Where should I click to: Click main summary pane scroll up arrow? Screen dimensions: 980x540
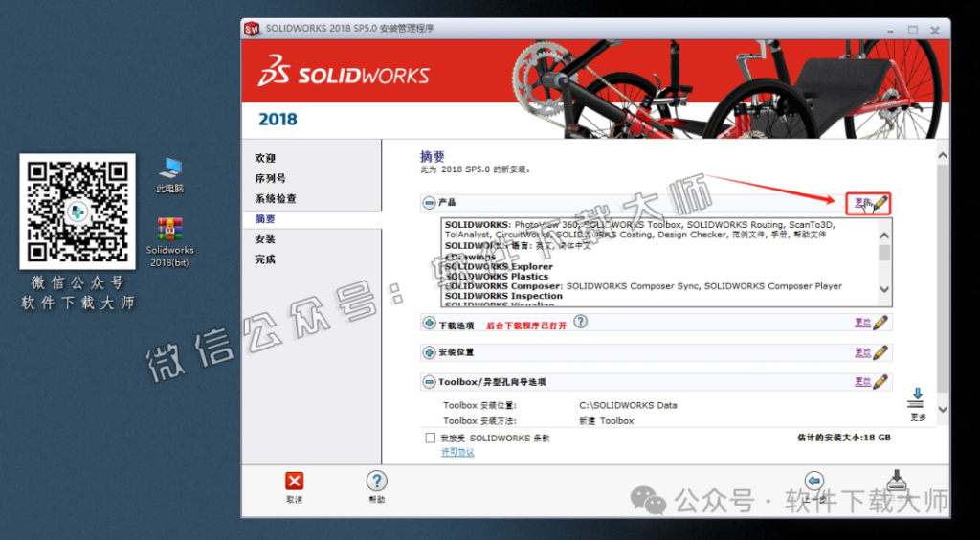(x=943, y=155)
